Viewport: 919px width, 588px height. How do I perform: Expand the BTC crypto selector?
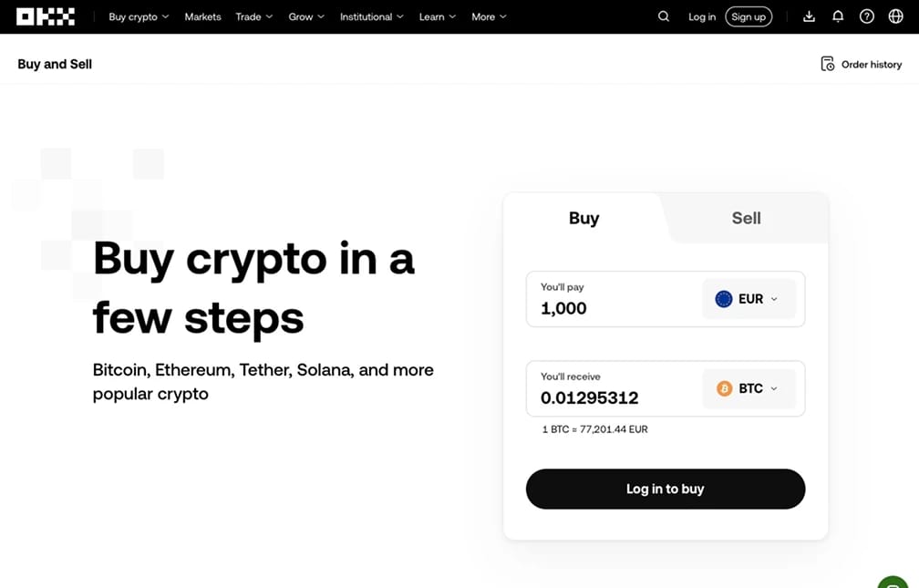(749, 388)
